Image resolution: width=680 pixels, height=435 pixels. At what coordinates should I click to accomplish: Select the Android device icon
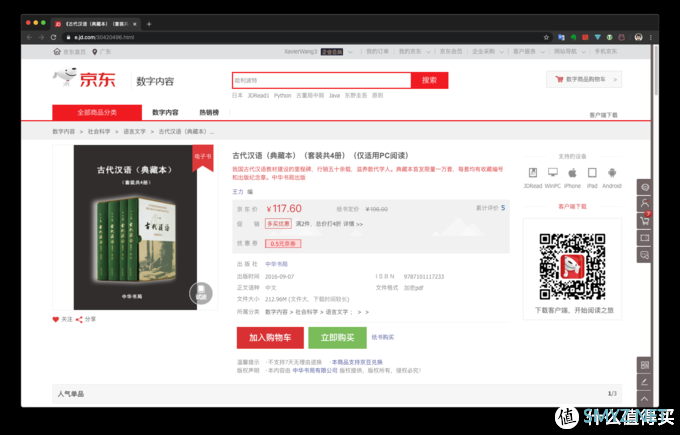pyautogui.click(x=612, y=173)
